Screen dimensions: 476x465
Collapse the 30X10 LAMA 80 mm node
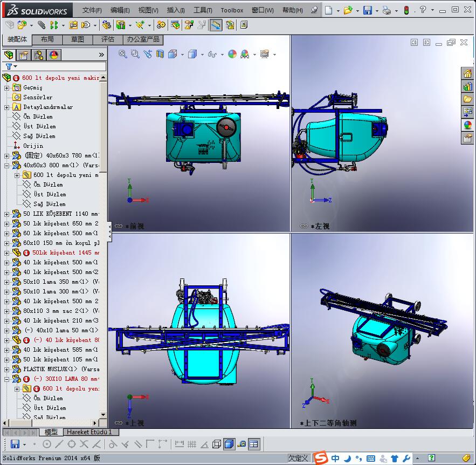tap(6, 379)
